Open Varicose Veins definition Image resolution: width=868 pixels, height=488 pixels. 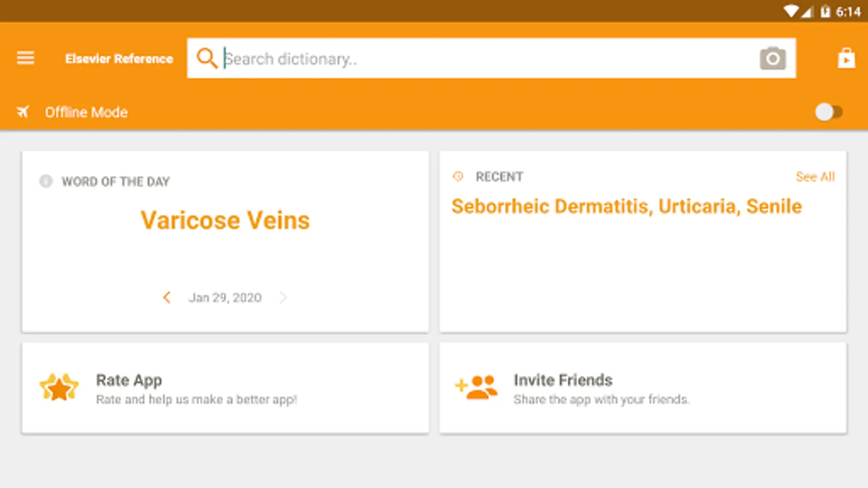tap(225, 220)
